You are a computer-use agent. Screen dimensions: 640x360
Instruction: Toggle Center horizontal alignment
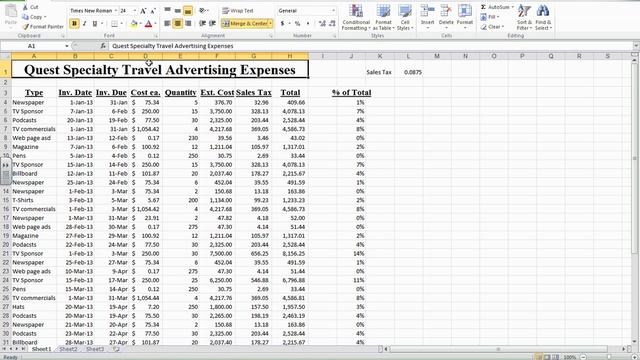[178, 24]
